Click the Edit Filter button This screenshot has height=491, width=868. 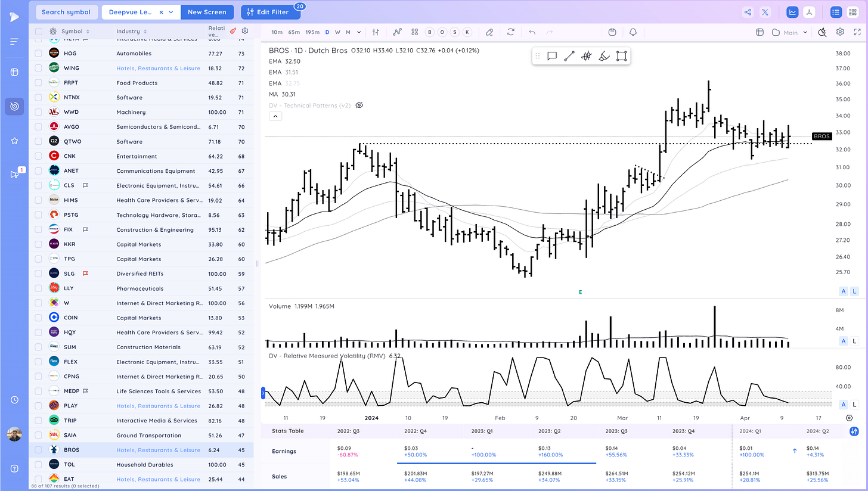(x=271, y=12)
